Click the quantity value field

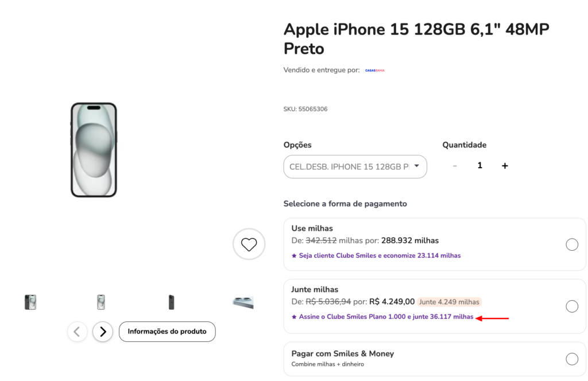(480, 166)
